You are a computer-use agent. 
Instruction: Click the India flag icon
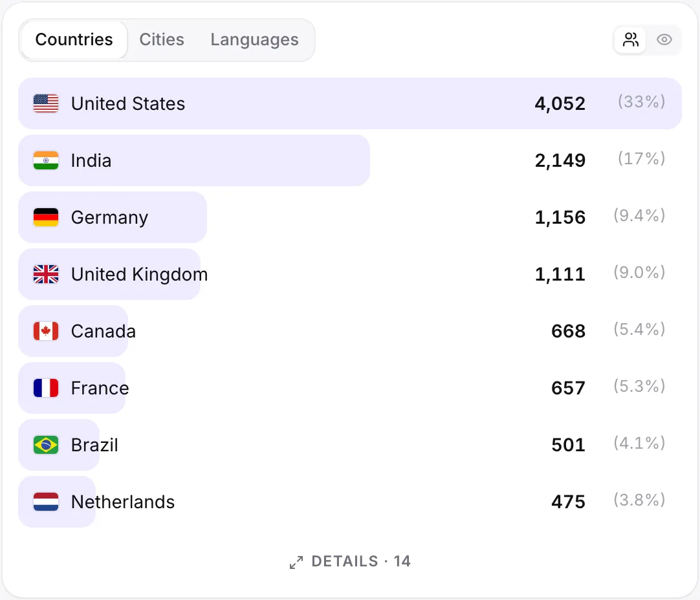tap(46, 160)
